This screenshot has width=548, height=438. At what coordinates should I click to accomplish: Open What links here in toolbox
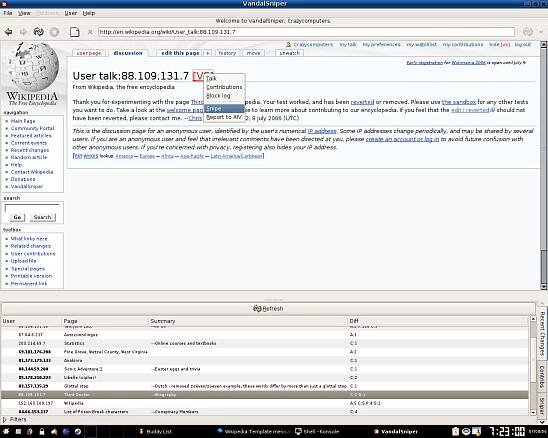[x=29, y=238]
